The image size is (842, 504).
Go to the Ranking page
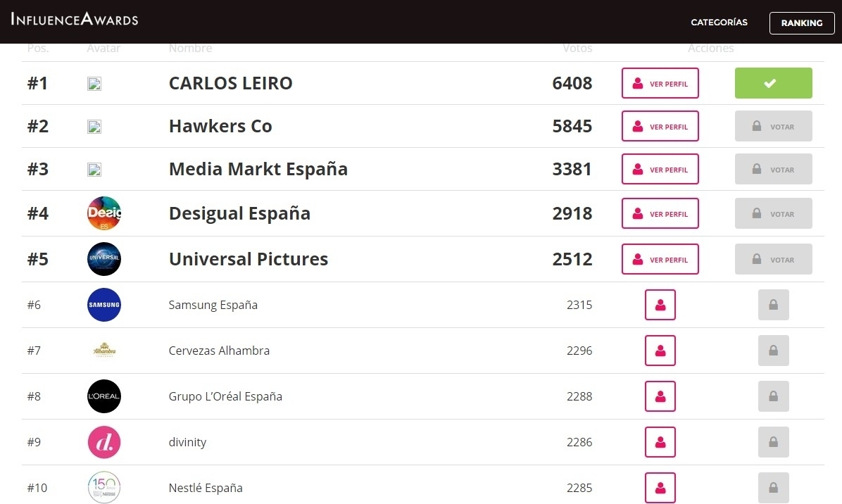pos(801,23)
